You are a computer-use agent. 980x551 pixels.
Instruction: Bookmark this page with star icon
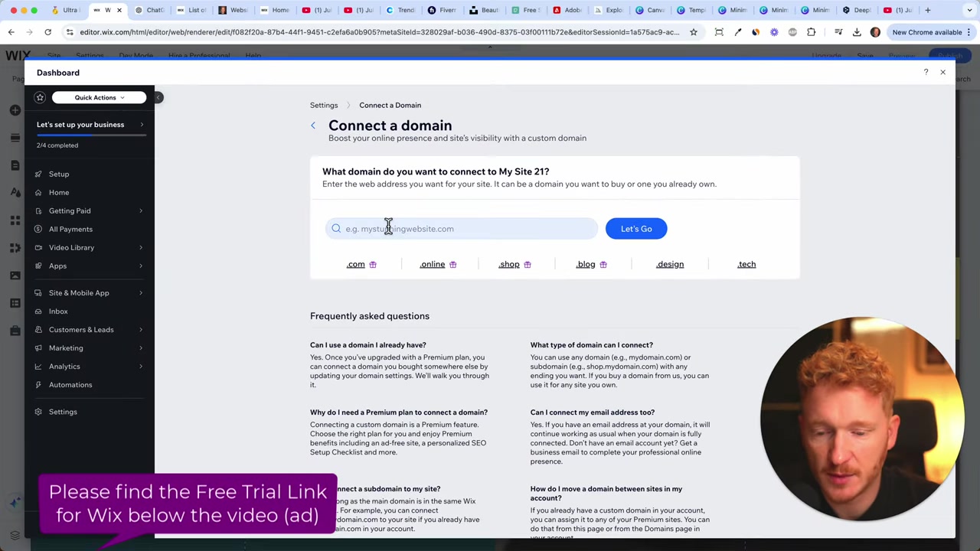[x=694, y=32]
